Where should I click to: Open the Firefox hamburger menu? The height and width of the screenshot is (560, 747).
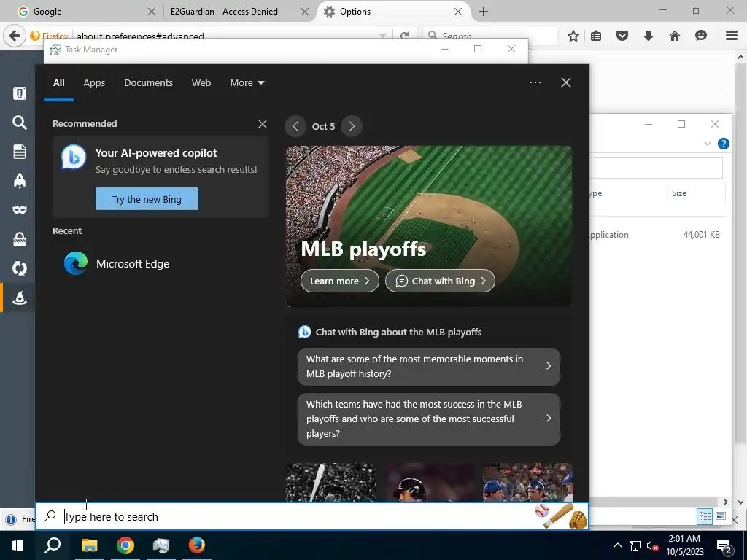pyautogui.click(x=731, y=36)
